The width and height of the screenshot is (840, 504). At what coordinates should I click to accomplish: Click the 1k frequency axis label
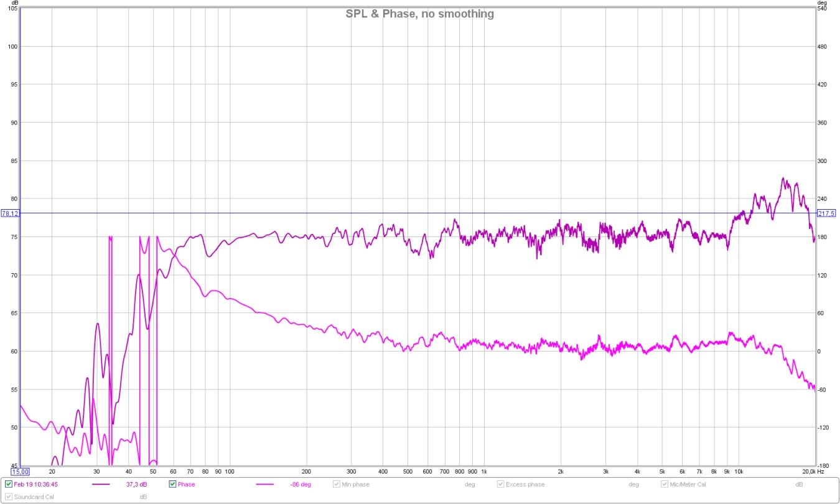pos(484,471)
